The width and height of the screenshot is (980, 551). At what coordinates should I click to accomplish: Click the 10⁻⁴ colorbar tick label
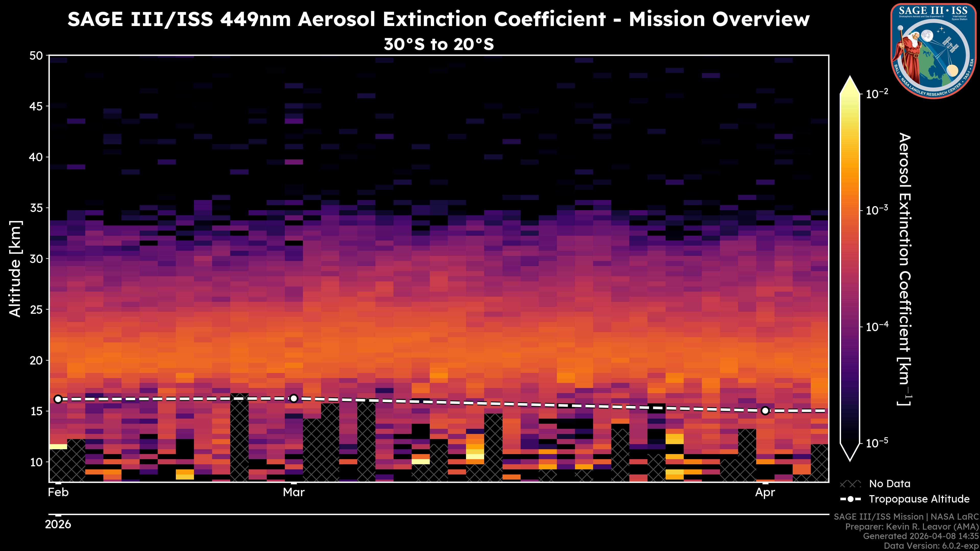[x=877, y=327]
